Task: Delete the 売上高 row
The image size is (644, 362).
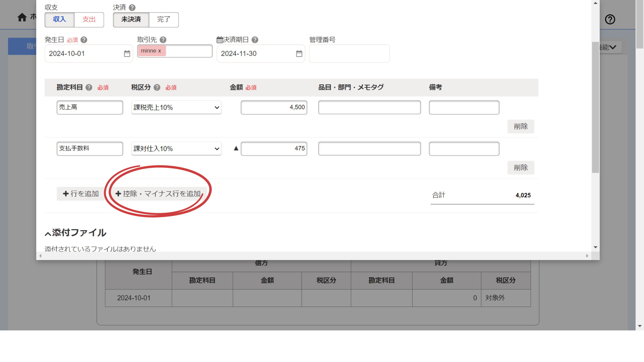Action: click(520, 126)
